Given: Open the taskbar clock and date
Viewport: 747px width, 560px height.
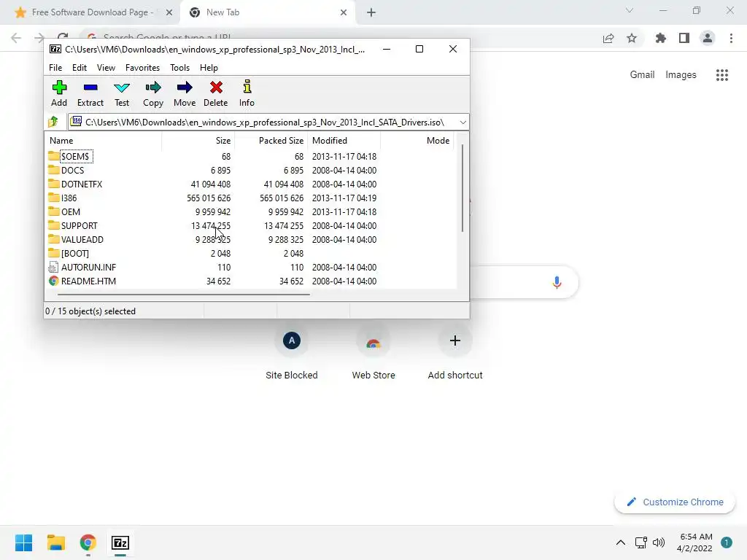Looking at the screenshot, I should coord(695,542).
